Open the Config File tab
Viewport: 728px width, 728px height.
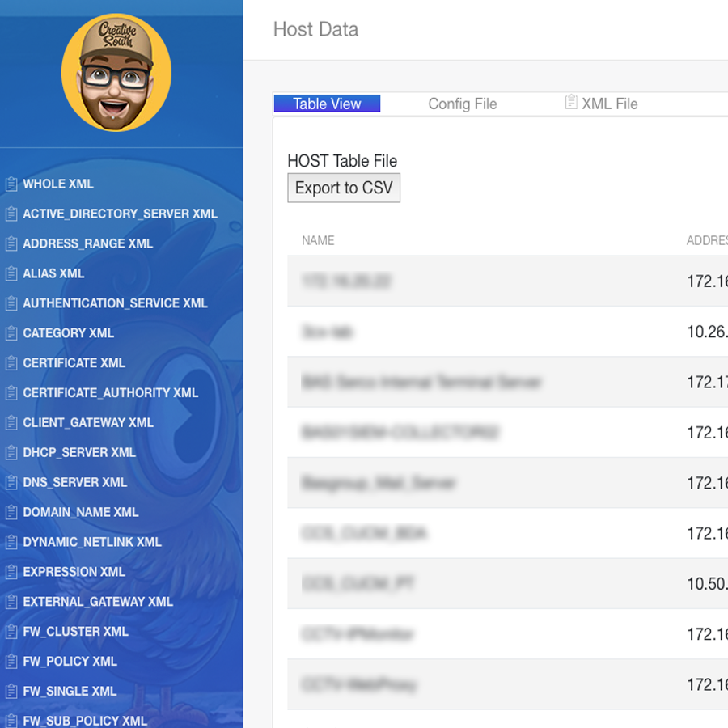(x=462, y=104)
